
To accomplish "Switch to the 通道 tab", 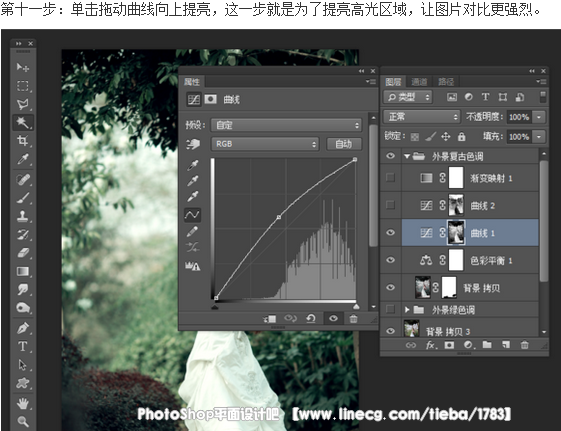I will coord(419,82).
